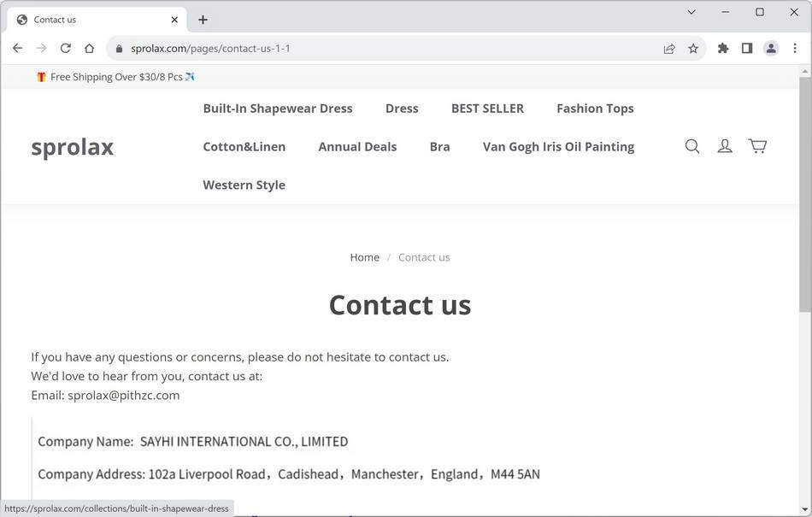Click the browser forward arrow
Image resolution: width=812 pixels, height=517 pixels.
click(x=41, y=48)
